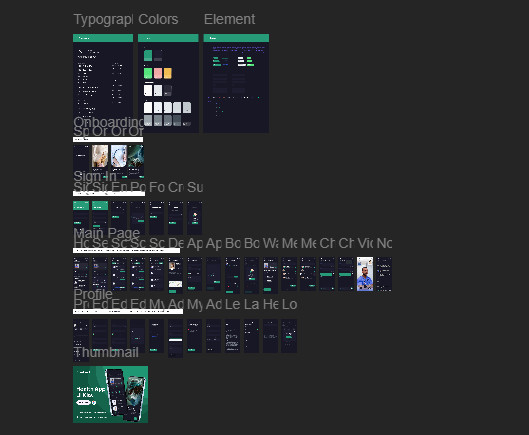Pick the bright green swatch in Colors frame
This screenshot has height=435, width=529.
(x=148, y=73)
